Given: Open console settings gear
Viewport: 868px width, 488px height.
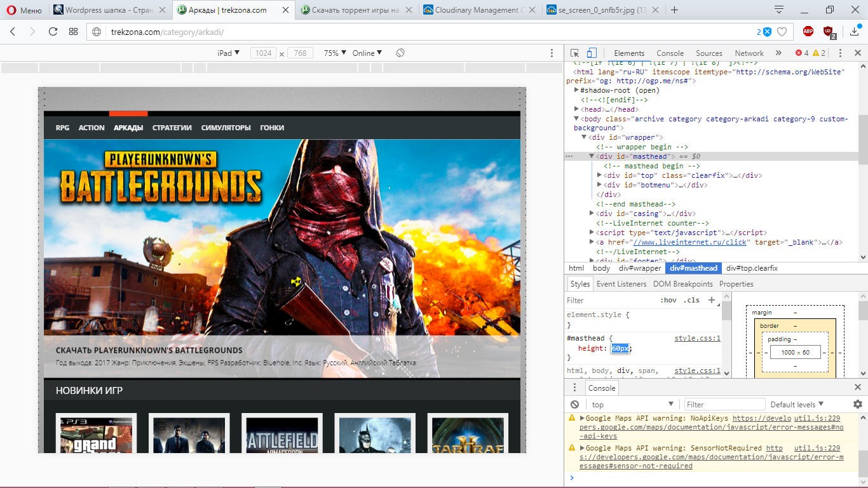Looking at the screenshot, I should coord(857,405).
